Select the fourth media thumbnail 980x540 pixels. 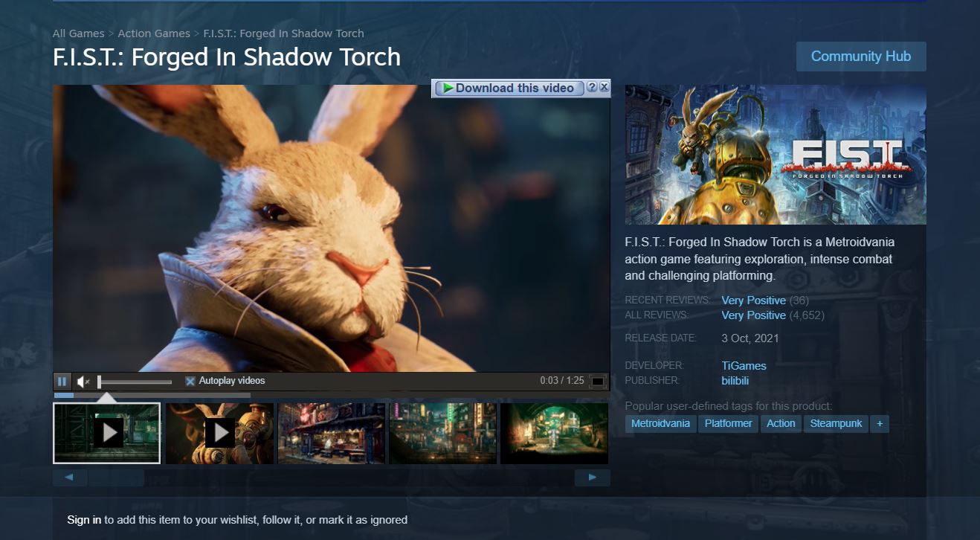pyautogui.click(x=442, y=432)
